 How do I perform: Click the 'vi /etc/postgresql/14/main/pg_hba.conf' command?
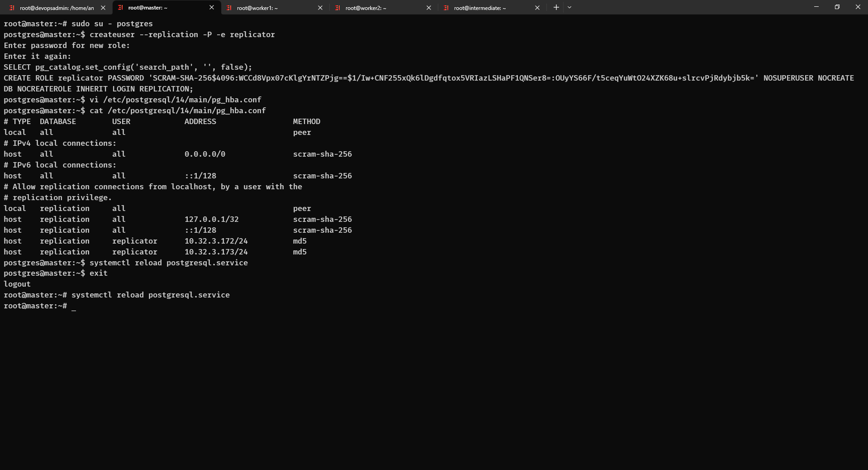[175, 100]
